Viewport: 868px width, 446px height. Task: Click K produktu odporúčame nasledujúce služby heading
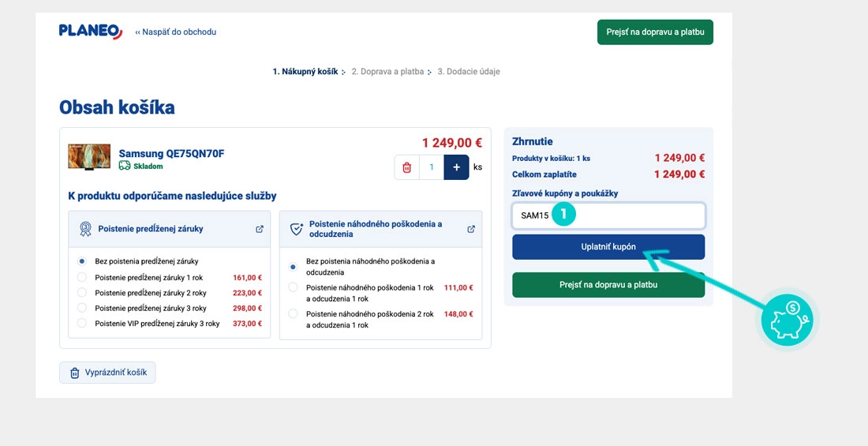pyautogui.click(x=172, y=196)
